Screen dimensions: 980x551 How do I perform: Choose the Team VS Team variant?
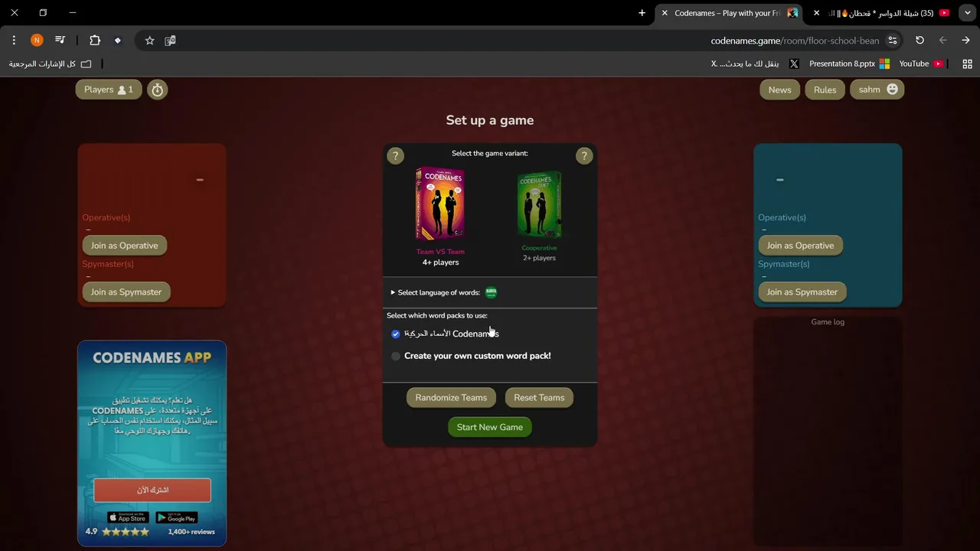440,217
